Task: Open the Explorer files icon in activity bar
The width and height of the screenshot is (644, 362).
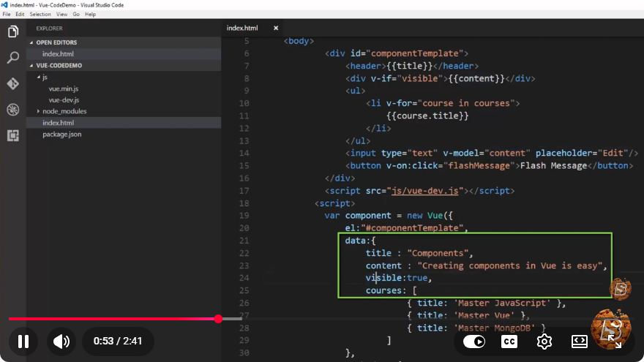Action: 12,31
